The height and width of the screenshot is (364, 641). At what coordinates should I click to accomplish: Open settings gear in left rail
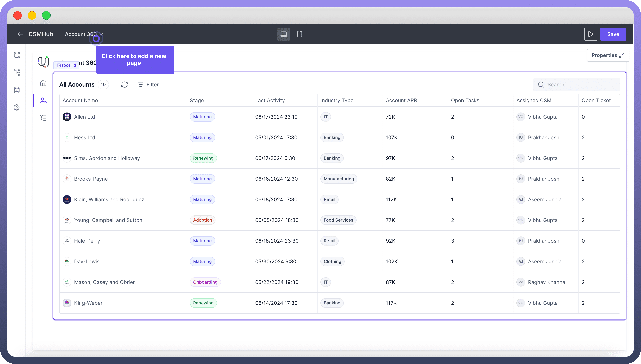click(17, 107)
